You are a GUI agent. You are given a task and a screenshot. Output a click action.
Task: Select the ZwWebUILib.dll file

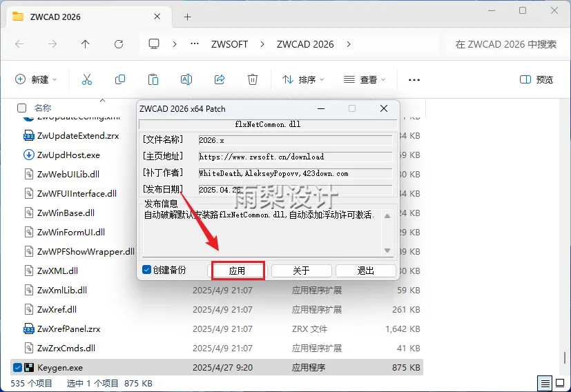68,175
